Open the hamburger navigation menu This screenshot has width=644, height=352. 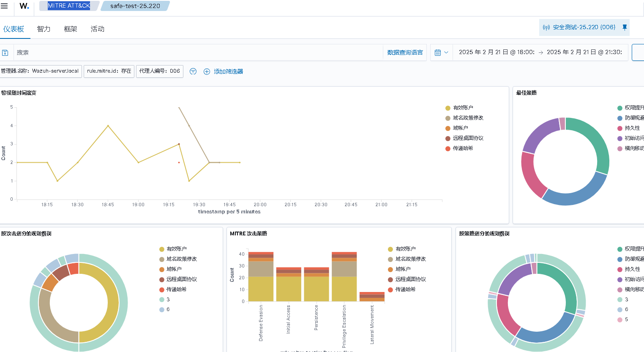(4, 6)
